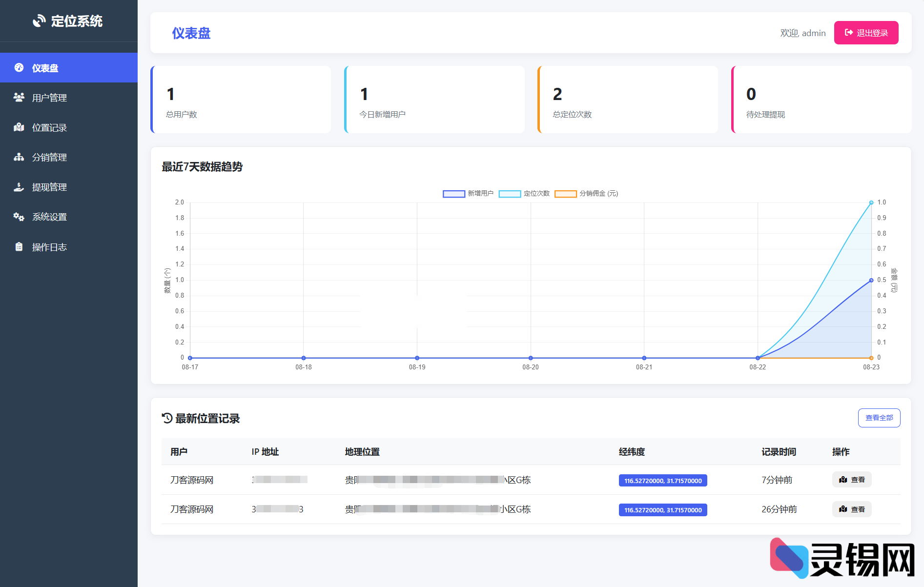The width and height of the screenshot is (924, 587).
Task: Click the 操作日志 clipboard icon
Action: tap(19, 247)
